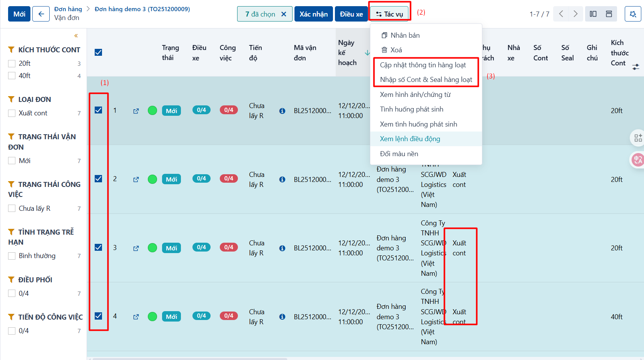Select Xoá from the menu

click(x=426, y=50)
